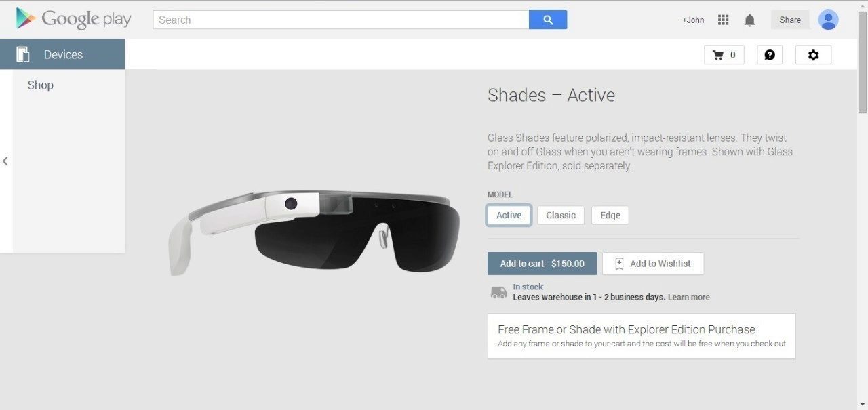Viewport: 868px width, 410px height.
Task: Click the Google Play logo
Action: pos(73,19)
